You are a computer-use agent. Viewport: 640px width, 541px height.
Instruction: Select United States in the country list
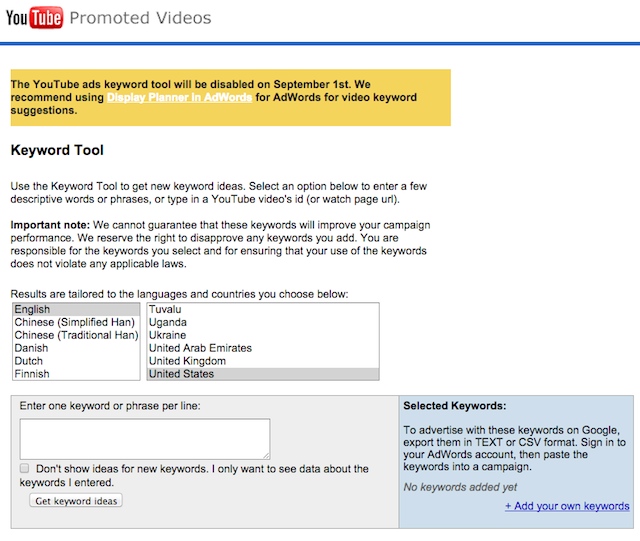[263, 374]
